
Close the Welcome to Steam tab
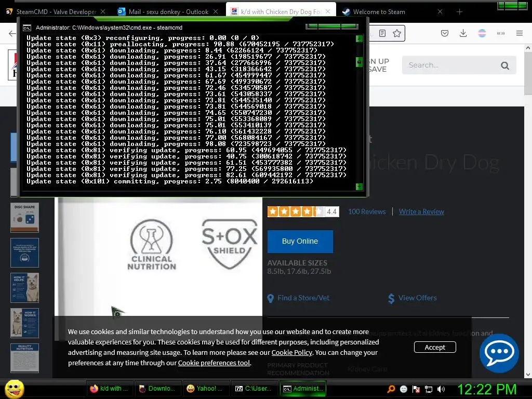click(x=440, y=11)
